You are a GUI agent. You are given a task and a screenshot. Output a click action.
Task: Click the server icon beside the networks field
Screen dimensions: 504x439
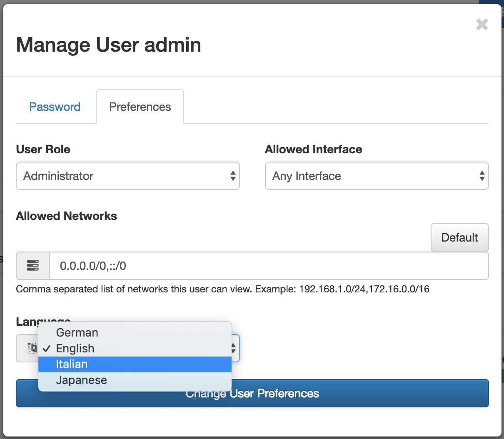(33, 266)
